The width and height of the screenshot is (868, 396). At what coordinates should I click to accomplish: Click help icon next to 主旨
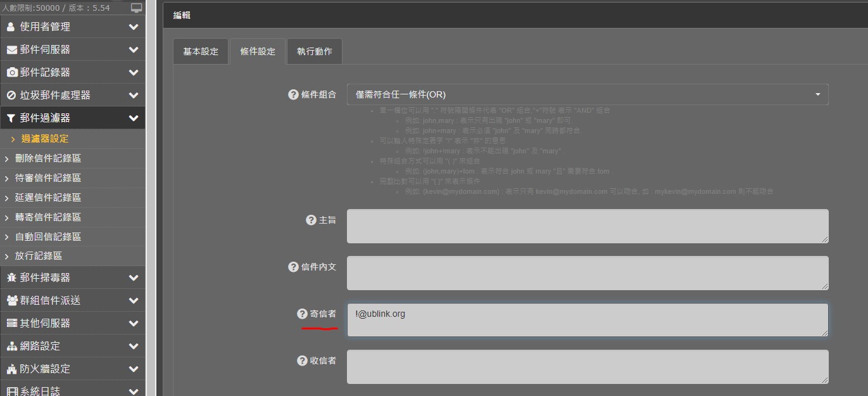pos(311,220)
